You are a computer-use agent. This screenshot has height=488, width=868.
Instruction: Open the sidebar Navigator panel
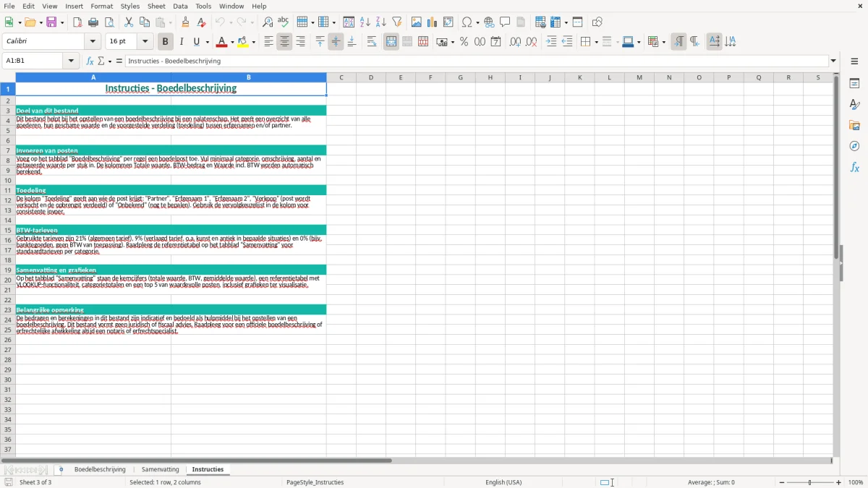point(854,147)
